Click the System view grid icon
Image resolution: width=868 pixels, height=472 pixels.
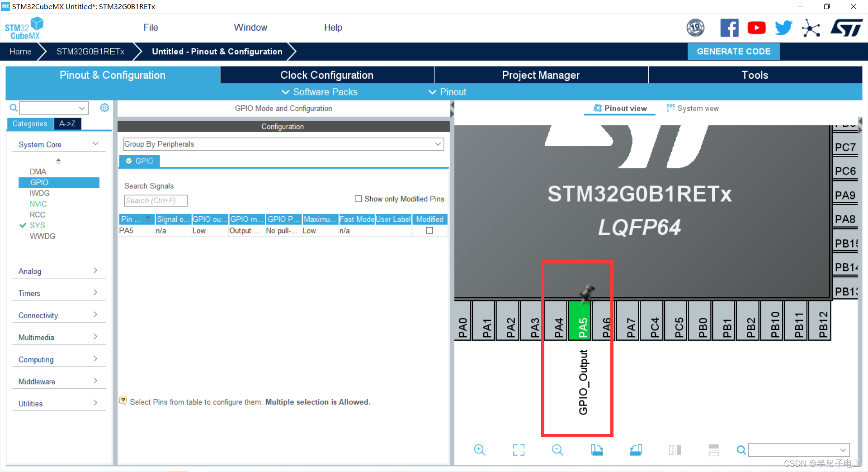coord(670,108)
